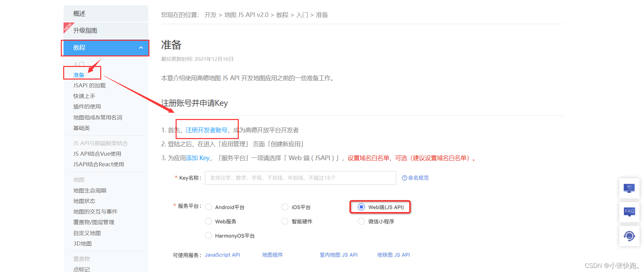Open 点标记 in sidebar
Image resolution: width=644 pixels, height=272 pixels.
click(82, 269)
